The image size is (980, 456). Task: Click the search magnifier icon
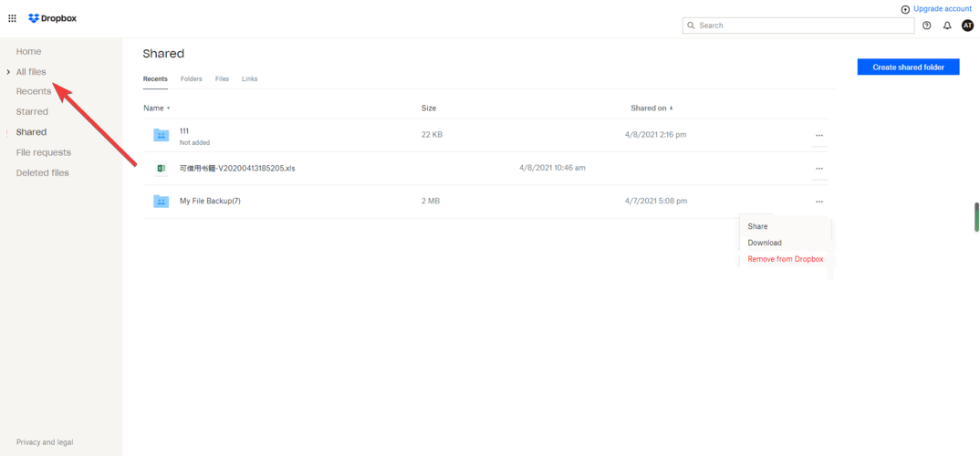click(x=691, y=26)
